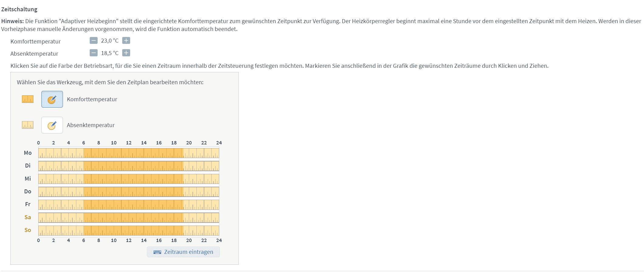The height and width of the screenshot is (273, 644).
Task: Click the Di schedule bar
Action: coord(129,166)
